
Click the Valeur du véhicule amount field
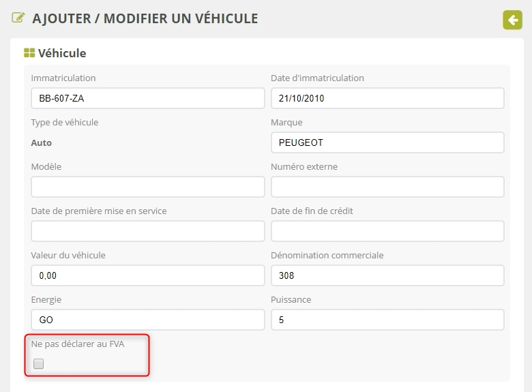tap(147, 275)
